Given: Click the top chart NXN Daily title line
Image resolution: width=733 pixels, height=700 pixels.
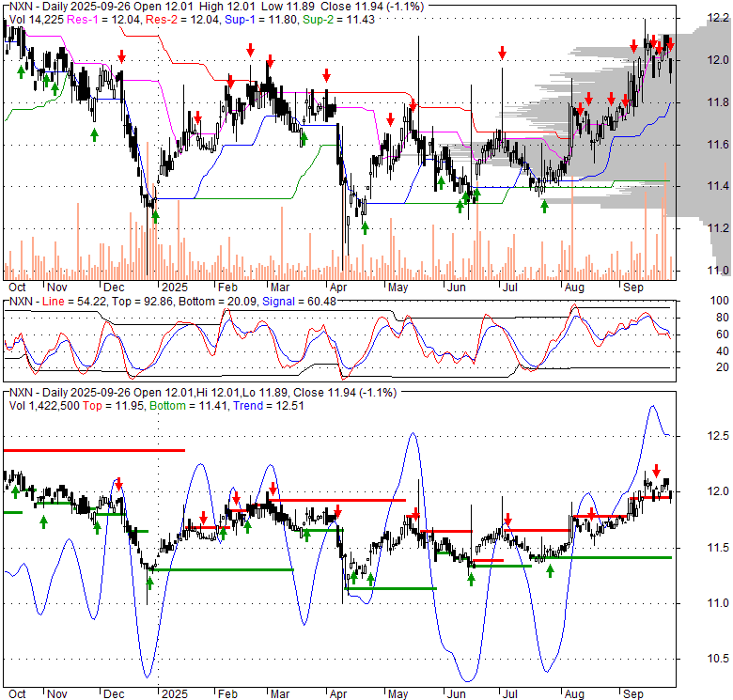Looking at the screenshot, I should coord(216,7).
